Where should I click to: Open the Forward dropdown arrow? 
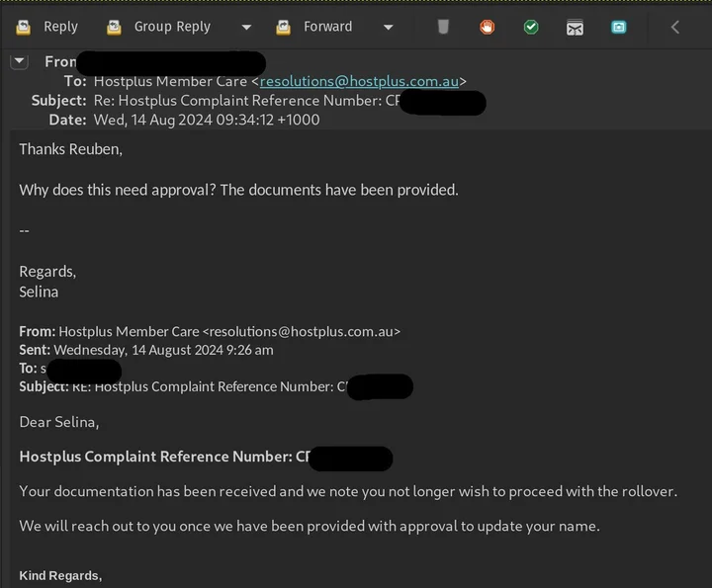tap(388, 27)
